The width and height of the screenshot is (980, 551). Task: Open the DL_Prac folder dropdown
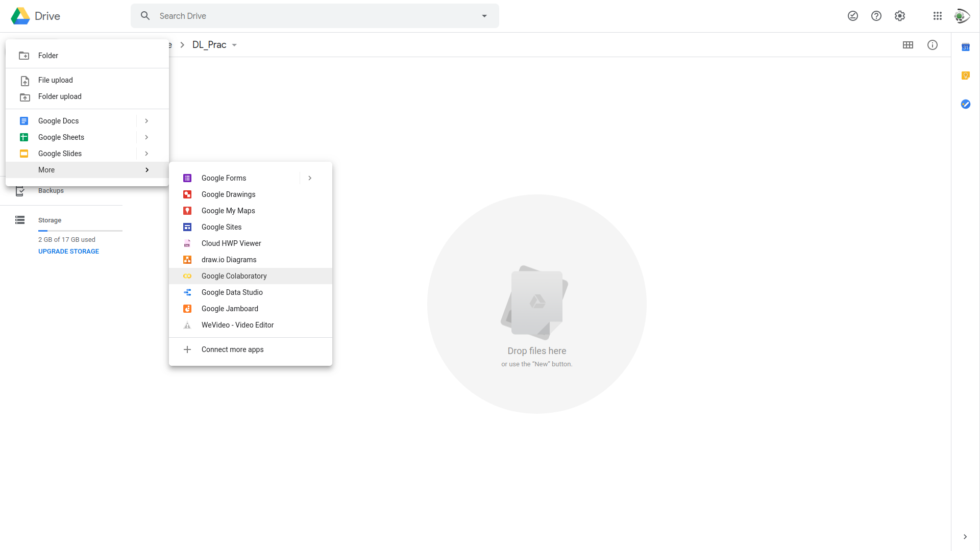pos(234,45)
